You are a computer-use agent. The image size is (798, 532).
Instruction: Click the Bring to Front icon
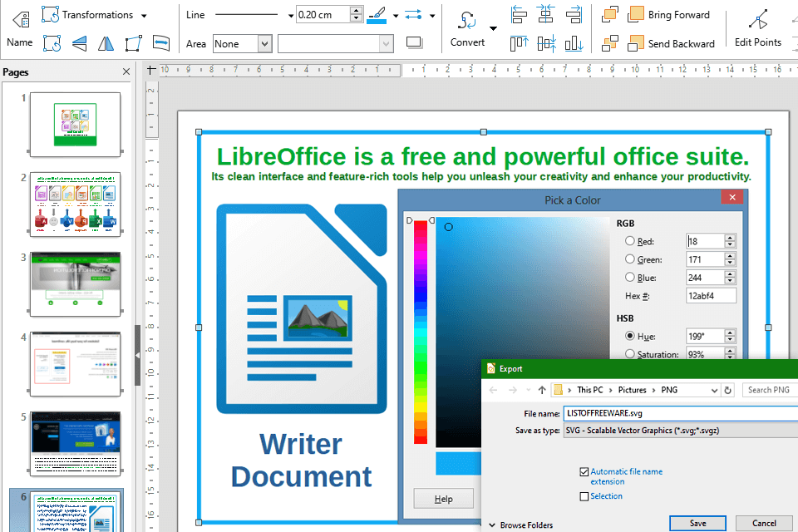point(609,15)
